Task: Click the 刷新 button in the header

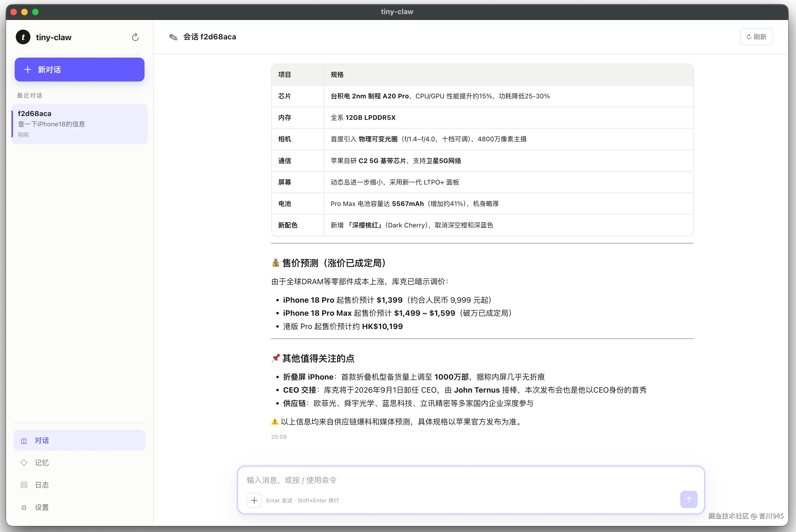Action: coord(756,37)
